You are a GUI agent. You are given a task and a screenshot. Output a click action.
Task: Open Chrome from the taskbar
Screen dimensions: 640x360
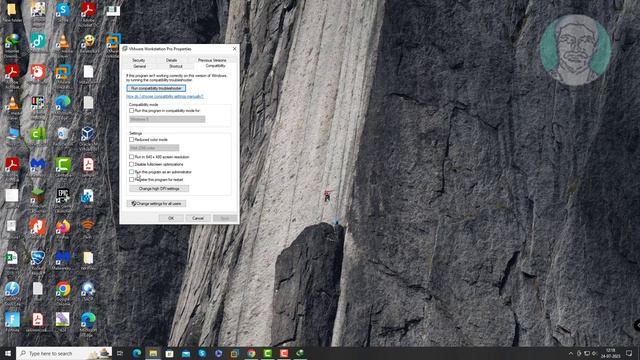[x=251, y=353]
